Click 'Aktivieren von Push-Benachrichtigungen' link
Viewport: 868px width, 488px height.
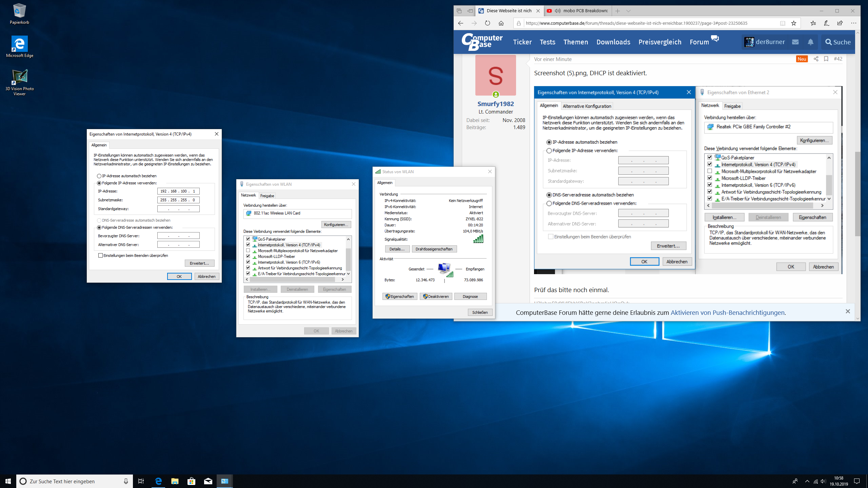click(x=727, y=312)
